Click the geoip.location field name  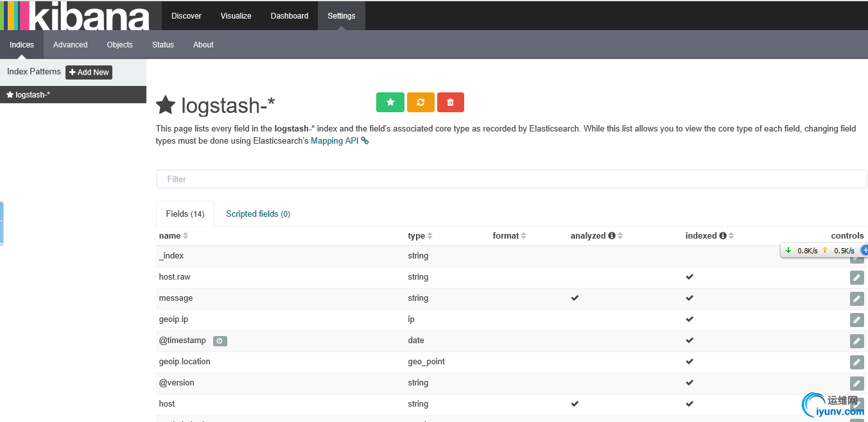click(185, 362)
